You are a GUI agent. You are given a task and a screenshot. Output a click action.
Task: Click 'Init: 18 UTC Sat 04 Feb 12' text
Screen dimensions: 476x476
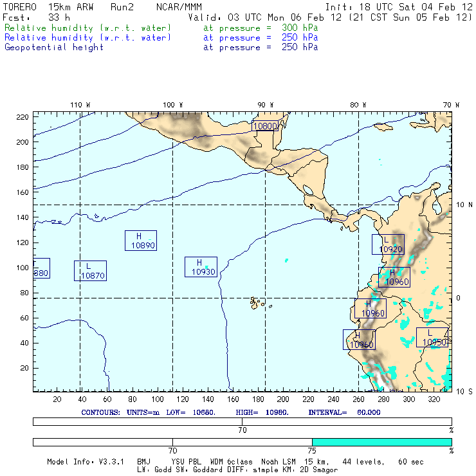click(399, 7)
